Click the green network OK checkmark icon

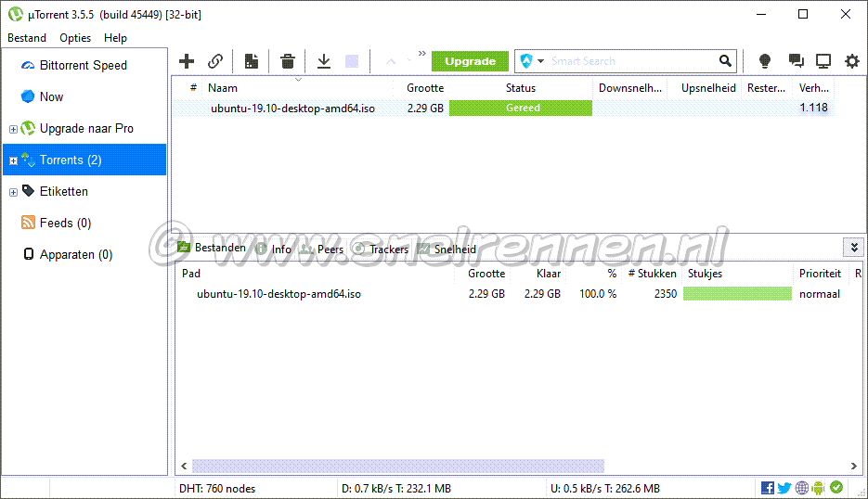click(x=836, y=487)
